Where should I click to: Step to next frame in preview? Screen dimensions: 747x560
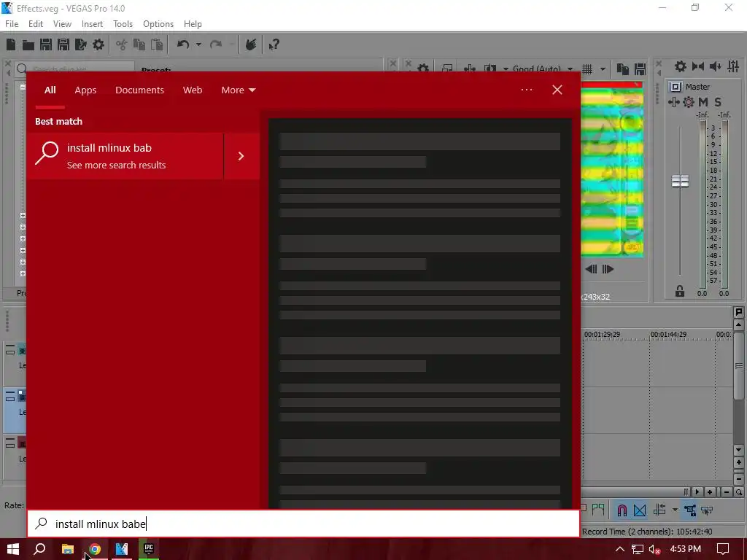[x=608, y=269]
